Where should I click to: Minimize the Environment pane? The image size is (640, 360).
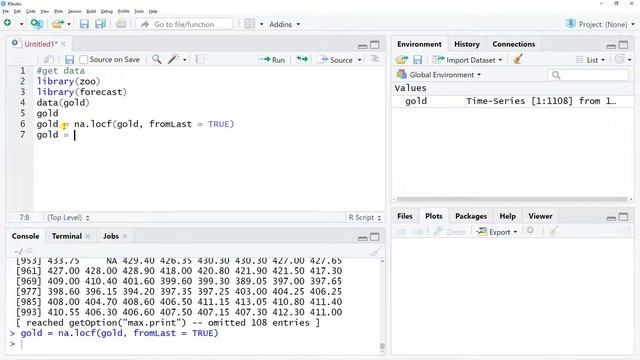[611, 46]
